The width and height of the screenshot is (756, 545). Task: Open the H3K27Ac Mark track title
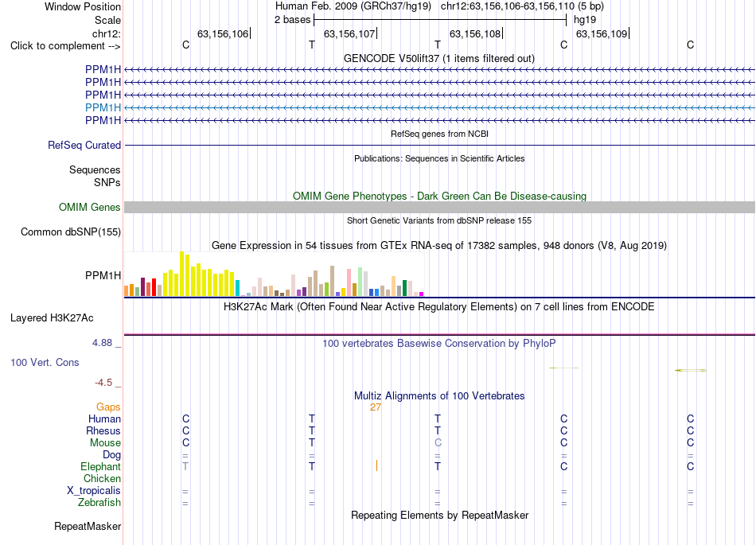(x=439, y=307)
